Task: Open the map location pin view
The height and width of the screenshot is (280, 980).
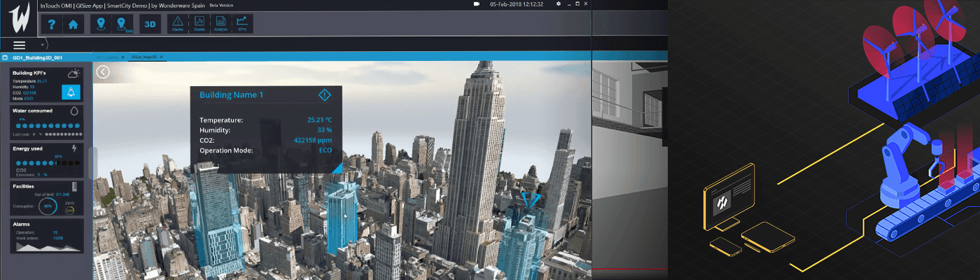Action: [102, 24]
